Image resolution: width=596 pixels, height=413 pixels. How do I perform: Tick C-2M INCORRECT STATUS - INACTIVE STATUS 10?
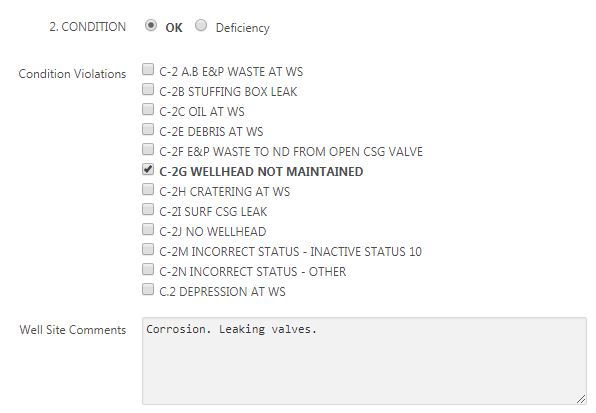(x=148, y=249)
